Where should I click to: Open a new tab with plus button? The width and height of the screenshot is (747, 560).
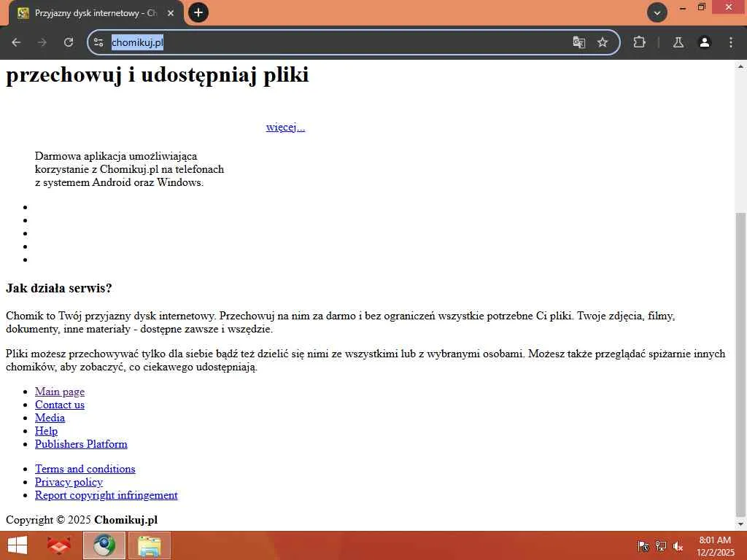198,12
